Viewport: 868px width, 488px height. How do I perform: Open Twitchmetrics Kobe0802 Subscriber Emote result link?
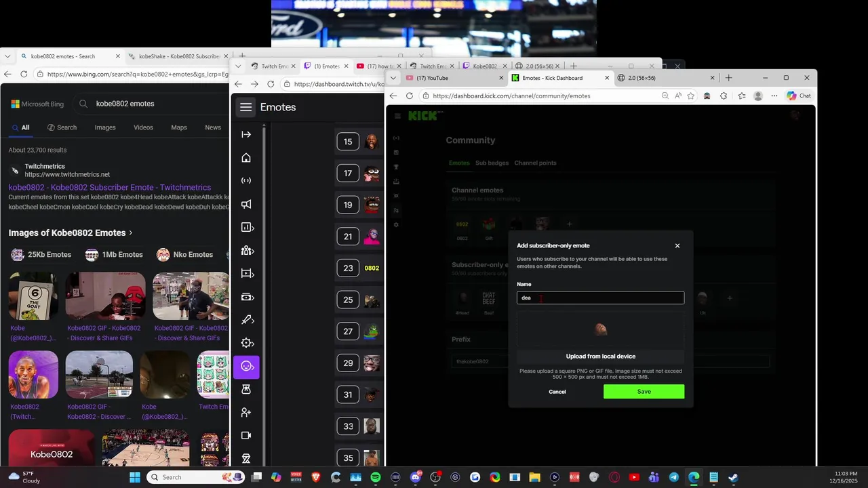(110, 187)
